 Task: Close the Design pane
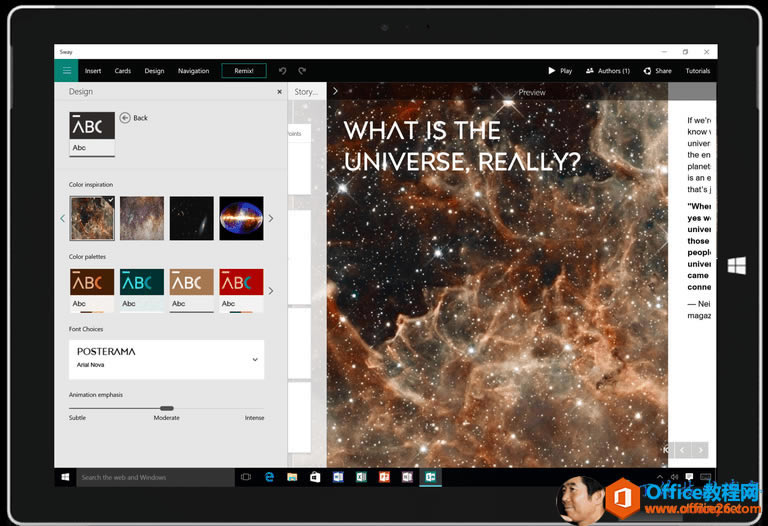[x=279, y=92]
